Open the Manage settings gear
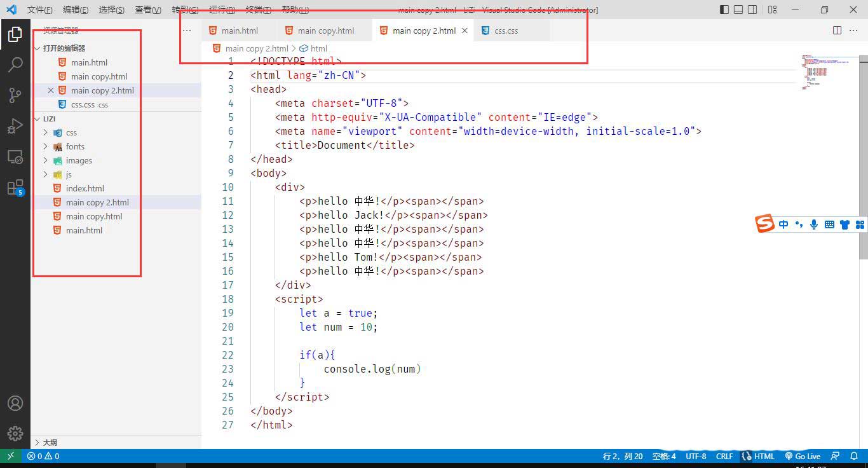 tap(15, 434)
